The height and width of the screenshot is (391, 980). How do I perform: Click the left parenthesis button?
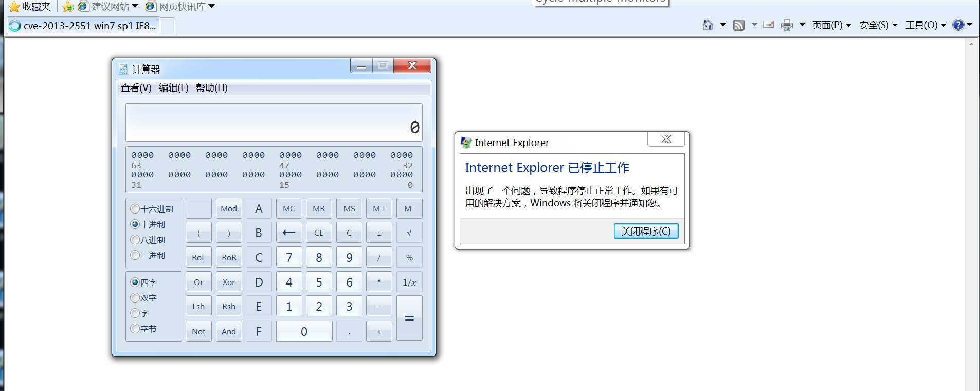198,233
